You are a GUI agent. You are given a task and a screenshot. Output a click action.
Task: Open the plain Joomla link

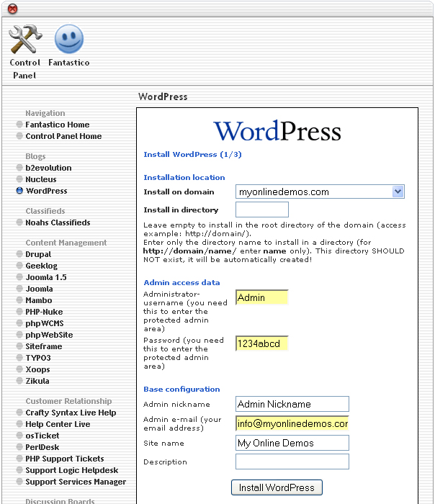39,289
